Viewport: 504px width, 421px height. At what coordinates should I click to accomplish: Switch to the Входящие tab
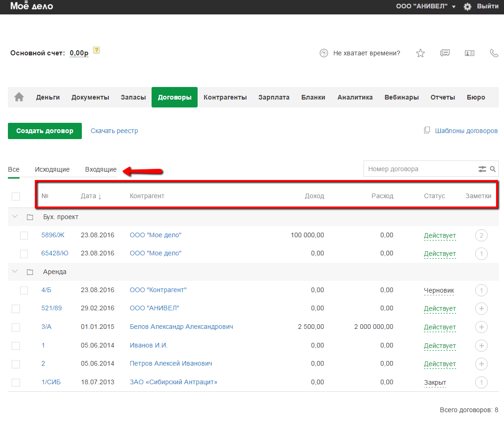[x=101, y=169]
